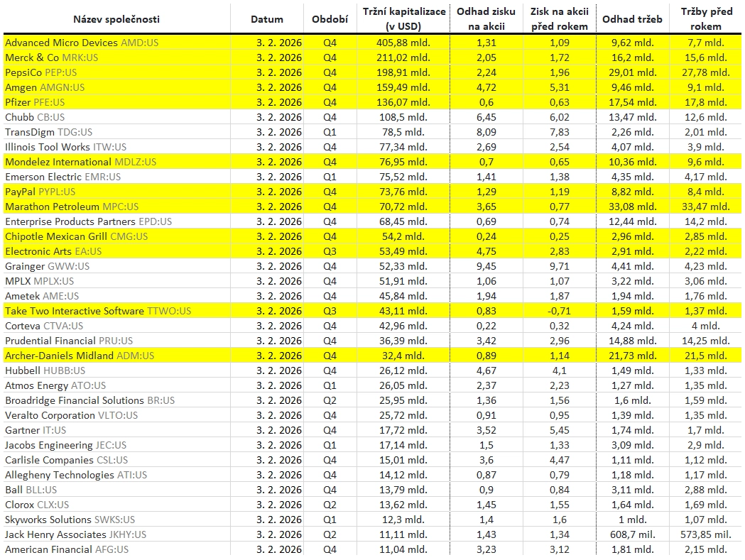Open Take Two Interactive Software entry
Screen dimensions: 745x560
(x=98, y=311)
